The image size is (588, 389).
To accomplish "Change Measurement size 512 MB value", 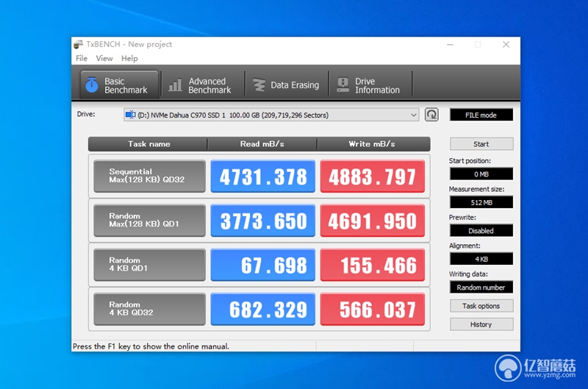I will (481, 202).
